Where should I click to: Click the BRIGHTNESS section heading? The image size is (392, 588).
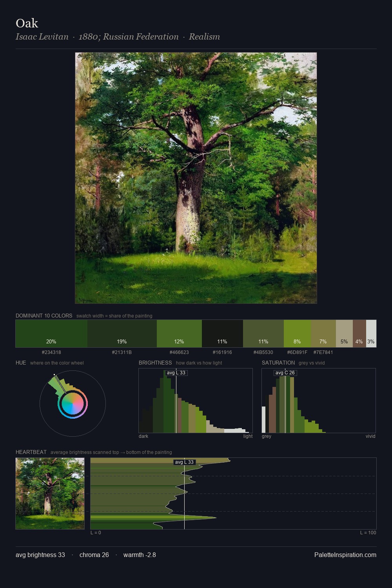pyautogui.click(x=155, y=363)
